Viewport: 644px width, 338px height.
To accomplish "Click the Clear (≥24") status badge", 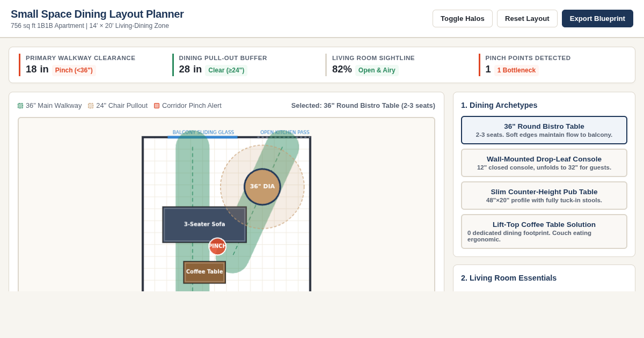I will pyautogui.click(x=226, y=70).
